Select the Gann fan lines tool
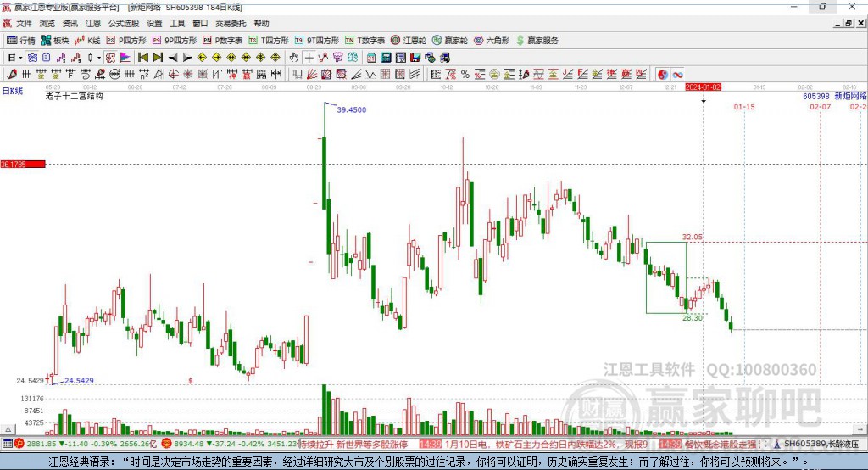This screenshot has height=470, width=868. coord(312,75)
